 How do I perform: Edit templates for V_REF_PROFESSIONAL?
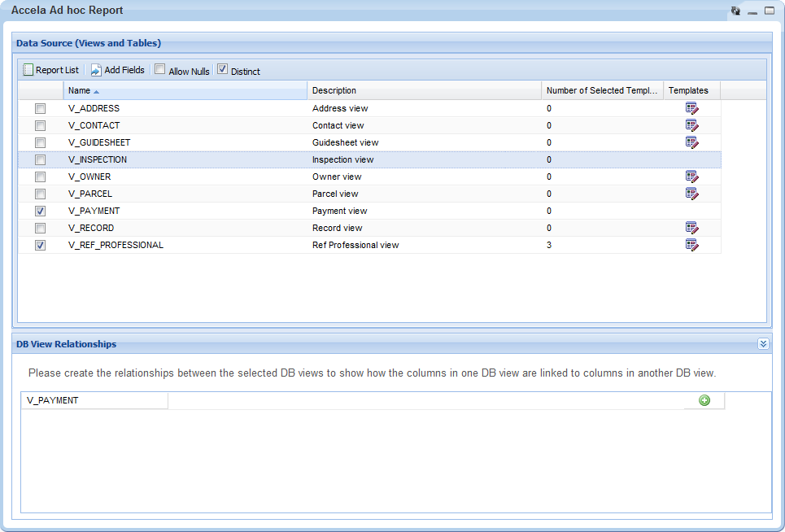(x=691, y=245)
